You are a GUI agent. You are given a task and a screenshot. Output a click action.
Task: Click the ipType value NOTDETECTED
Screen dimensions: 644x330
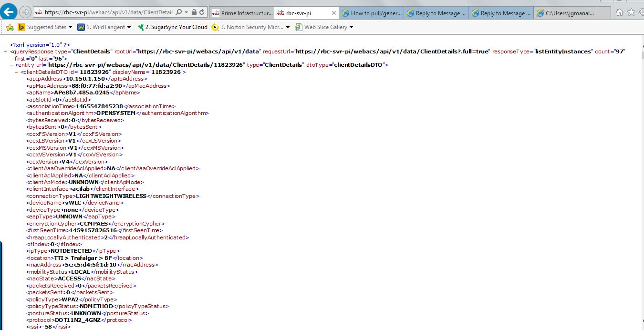(71, 251)
